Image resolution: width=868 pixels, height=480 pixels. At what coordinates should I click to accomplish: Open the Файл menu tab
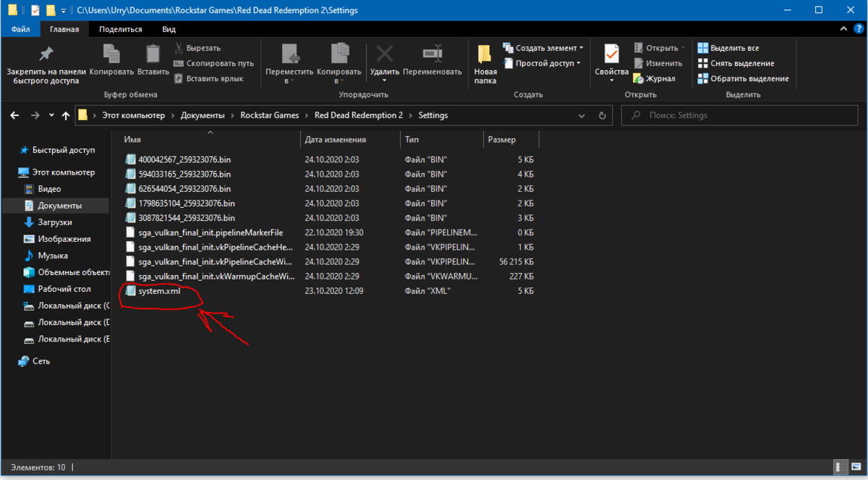(21, 29)
